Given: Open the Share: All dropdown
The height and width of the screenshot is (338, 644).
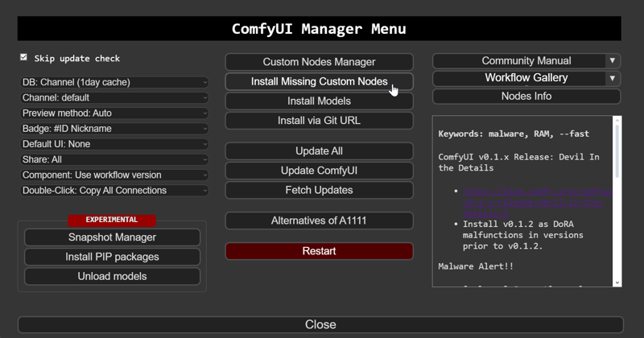Looking at the screenshot, I should coord(114,159).
